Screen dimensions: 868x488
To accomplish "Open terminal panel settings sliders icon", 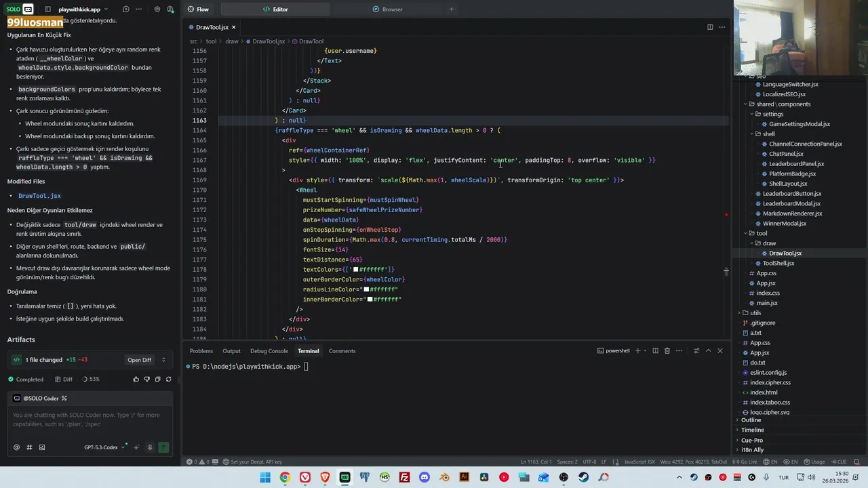I will 696,351.
